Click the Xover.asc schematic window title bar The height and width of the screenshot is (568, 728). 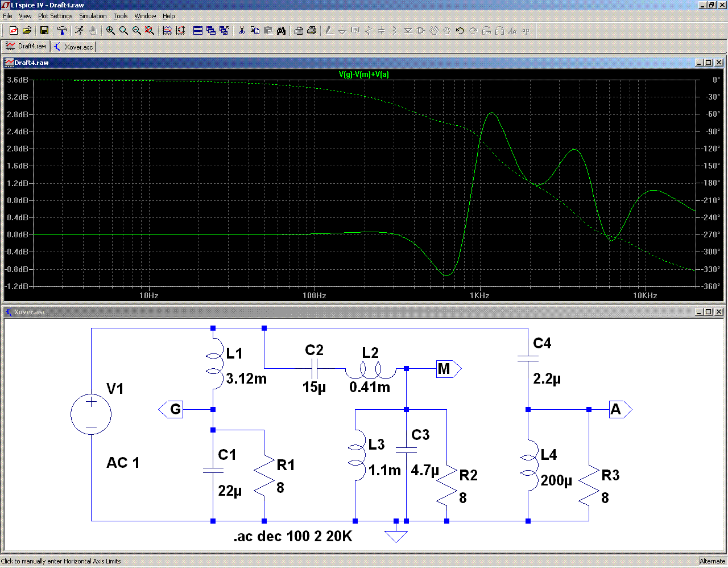364,312
